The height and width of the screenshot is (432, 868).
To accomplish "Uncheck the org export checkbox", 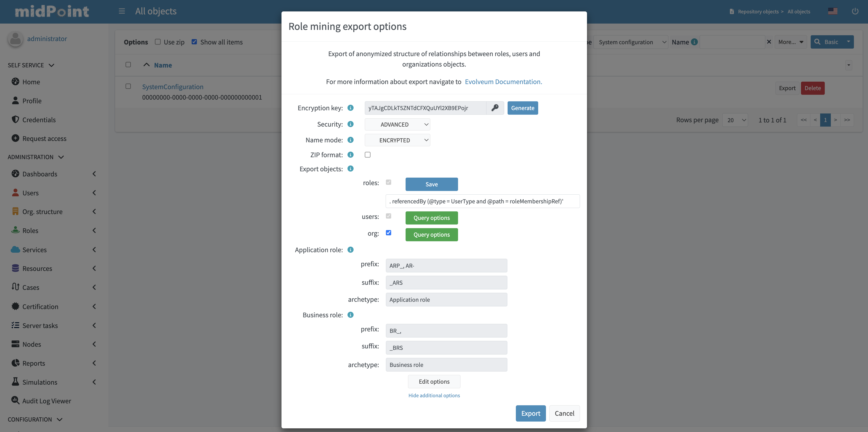I will [x=389, y=233].
